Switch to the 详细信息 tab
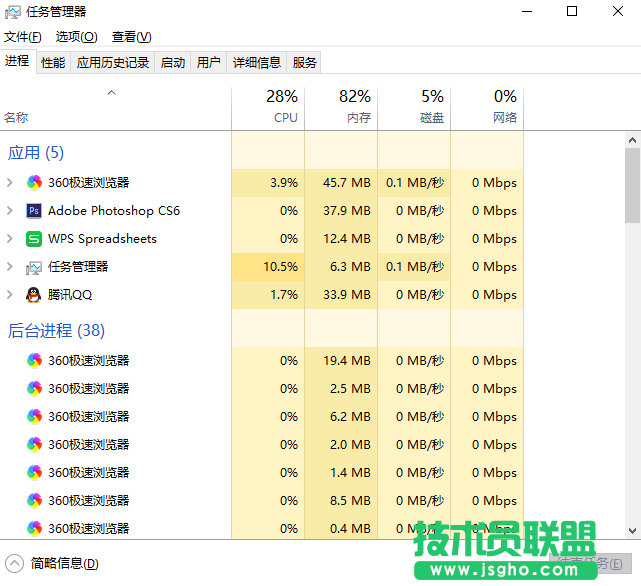The height and width of the screenshot is (586, 641). (x=257, y=63)
